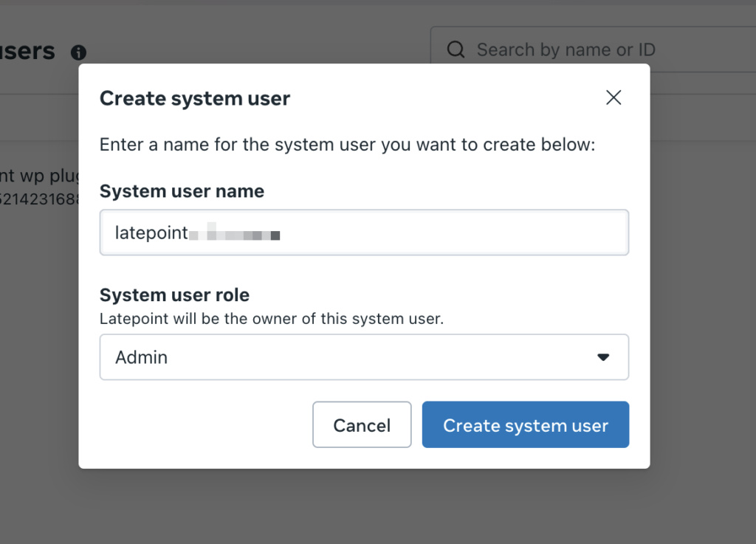This screenshot has height=544, width=756.
Task: Click the magnifying glass icon in the search bar
Action: coord(456,49)
